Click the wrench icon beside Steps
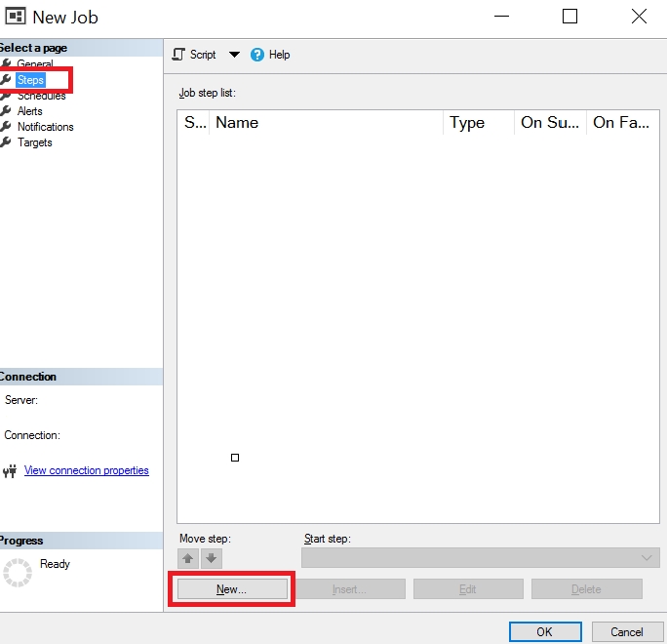Image resolution: width=667 pixels, height=644 pixels. click(x=6, y=80)
